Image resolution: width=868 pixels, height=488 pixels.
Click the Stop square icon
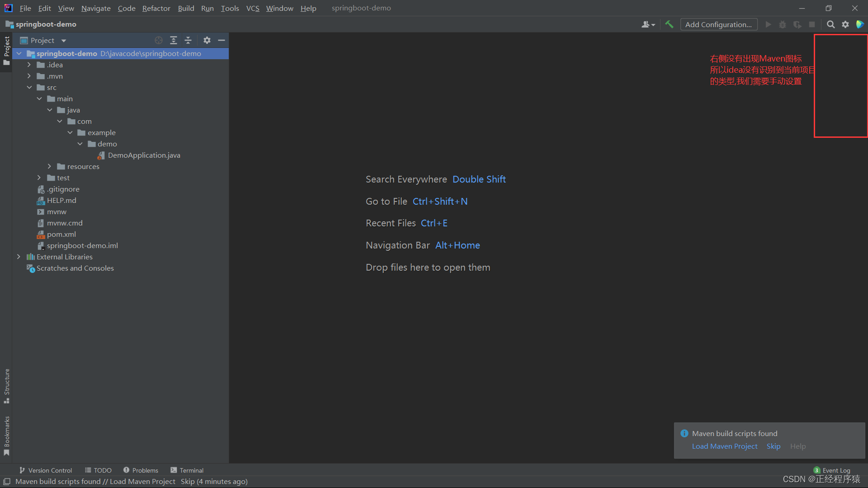point(812,24)
